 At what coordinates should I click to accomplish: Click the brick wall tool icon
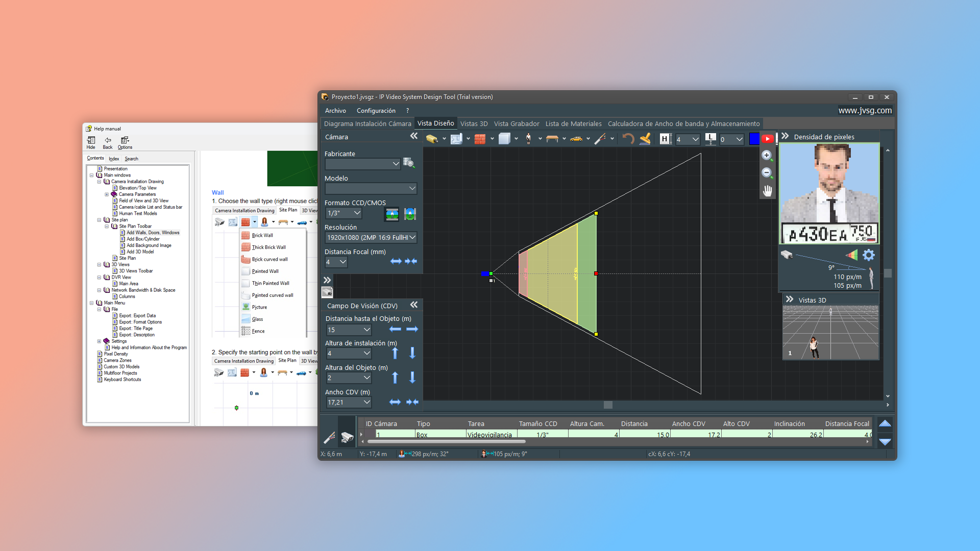[x=480, y=139]
